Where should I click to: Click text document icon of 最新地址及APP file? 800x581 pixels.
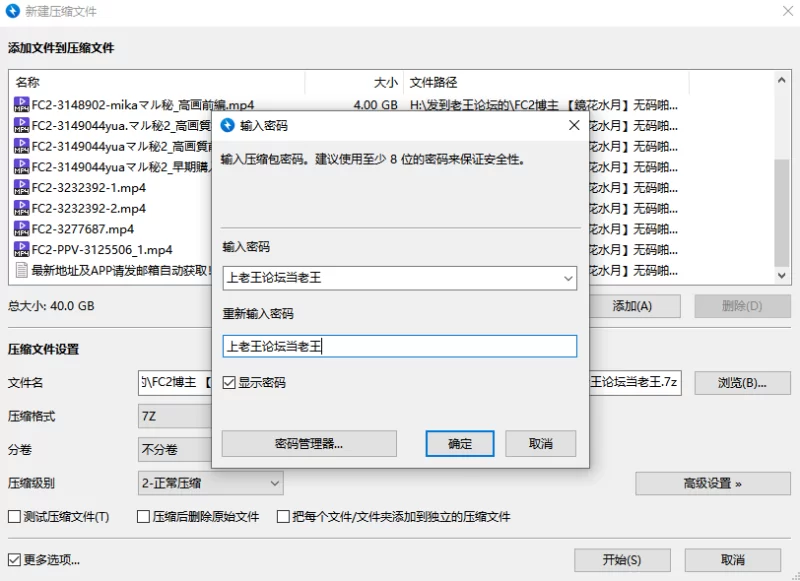click(x=21, y=270)
